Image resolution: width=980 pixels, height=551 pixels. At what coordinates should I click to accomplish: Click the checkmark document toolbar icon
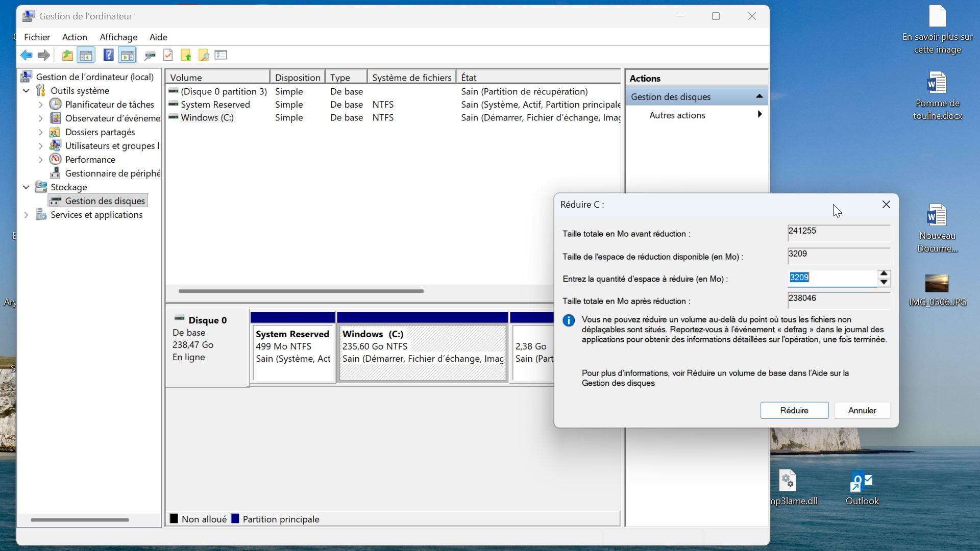point(168,55)
